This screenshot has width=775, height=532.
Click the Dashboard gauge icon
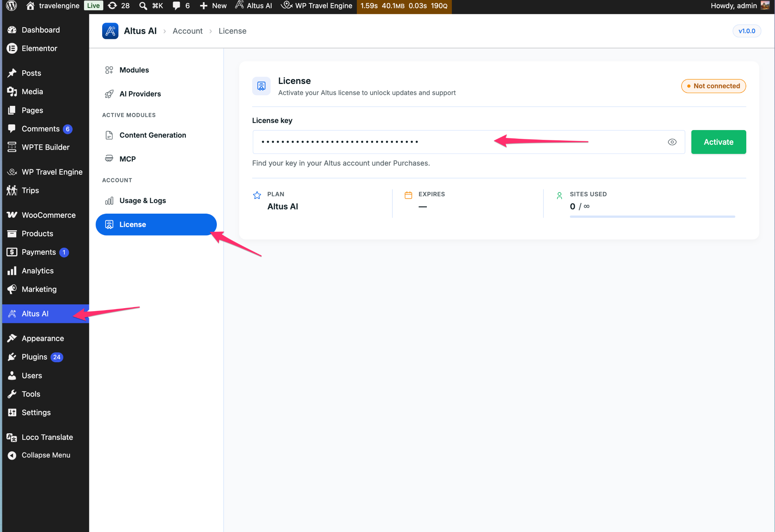tap(12, 30)
